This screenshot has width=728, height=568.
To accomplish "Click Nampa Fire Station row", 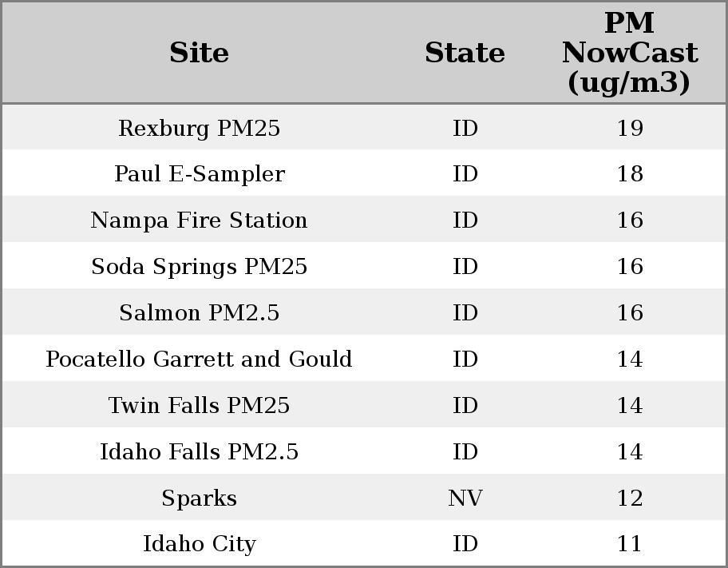I will [199, 220].
